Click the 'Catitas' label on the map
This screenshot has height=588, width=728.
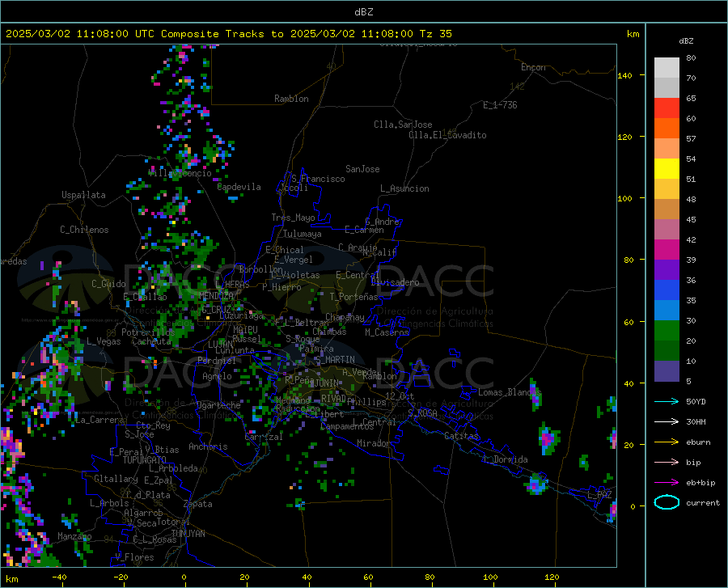(x=461, y=436)
